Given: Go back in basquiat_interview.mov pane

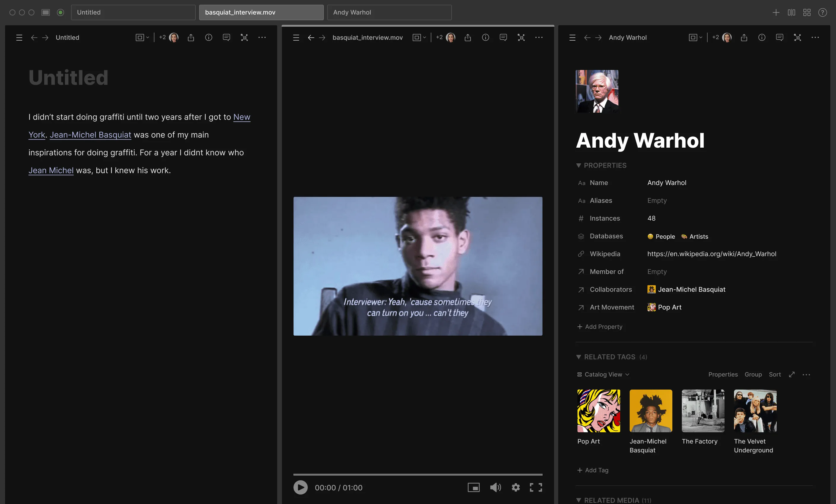Looking at the screenshot, I should [x=311, y=38].
